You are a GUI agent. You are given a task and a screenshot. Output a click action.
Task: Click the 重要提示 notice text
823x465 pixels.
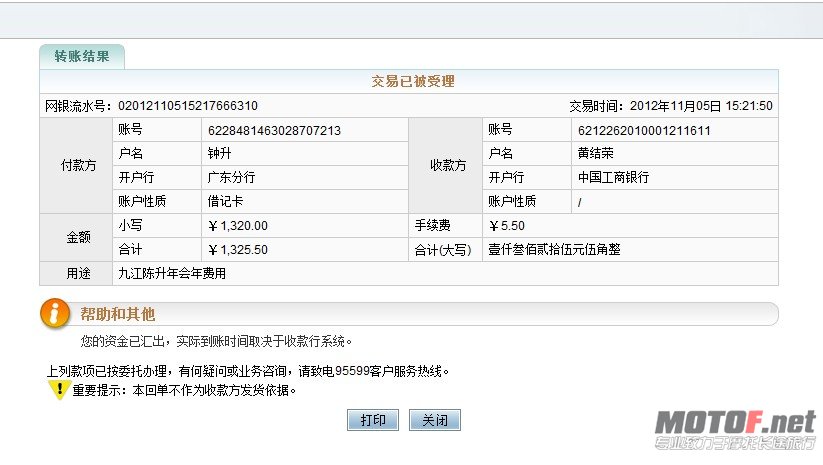click(x=184, y=390)
